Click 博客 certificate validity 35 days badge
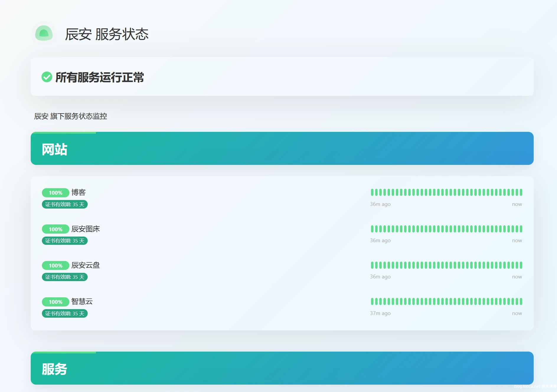 point(65,204)
